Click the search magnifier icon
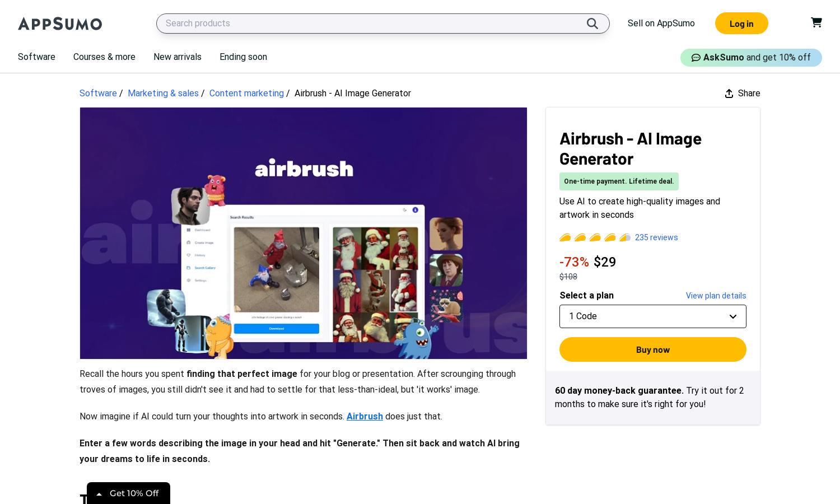The width and height of the screenshot is (840, 504). pyautogui.click(x=592, y=24)
